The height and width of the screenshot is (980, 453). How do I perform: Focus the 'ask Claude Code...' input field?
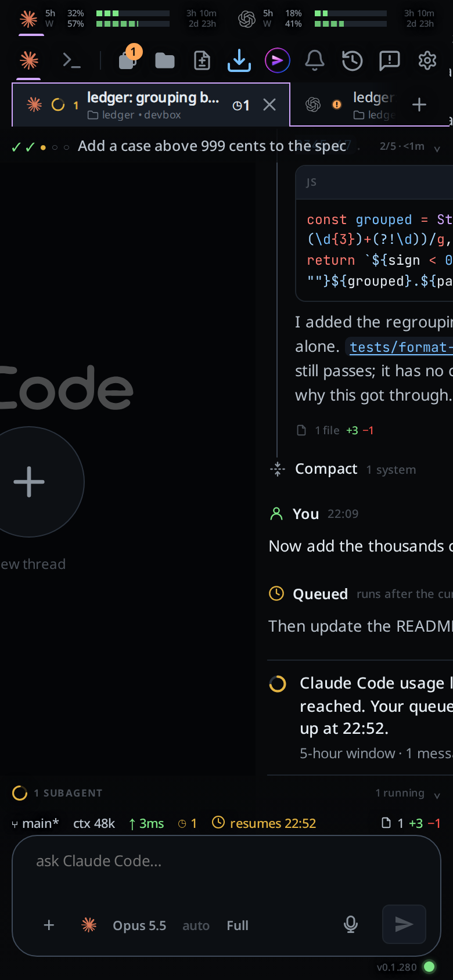tap(227, 861)
